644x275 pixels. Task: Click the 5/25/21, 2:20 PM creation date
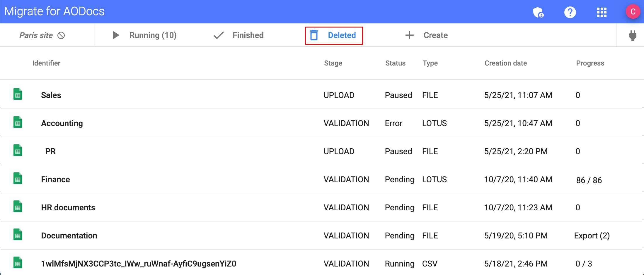tap(516, 152)
